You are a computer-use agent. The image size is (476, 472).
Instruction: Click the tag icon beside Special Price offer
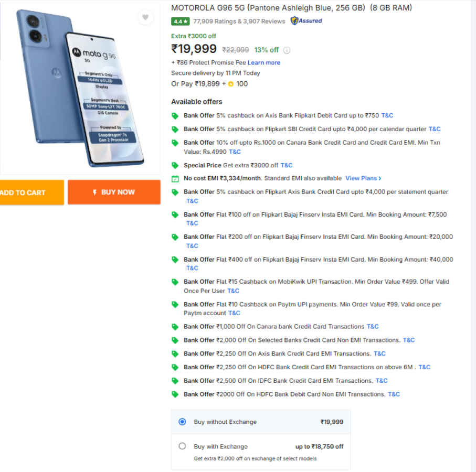pyautogui.click(x=175, y=165)
